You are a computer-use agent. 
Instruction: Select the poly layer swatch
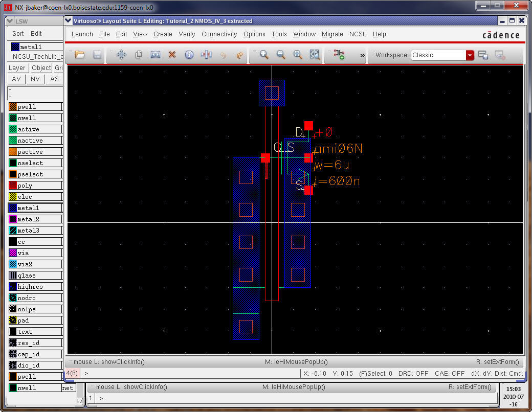point(14,186)
